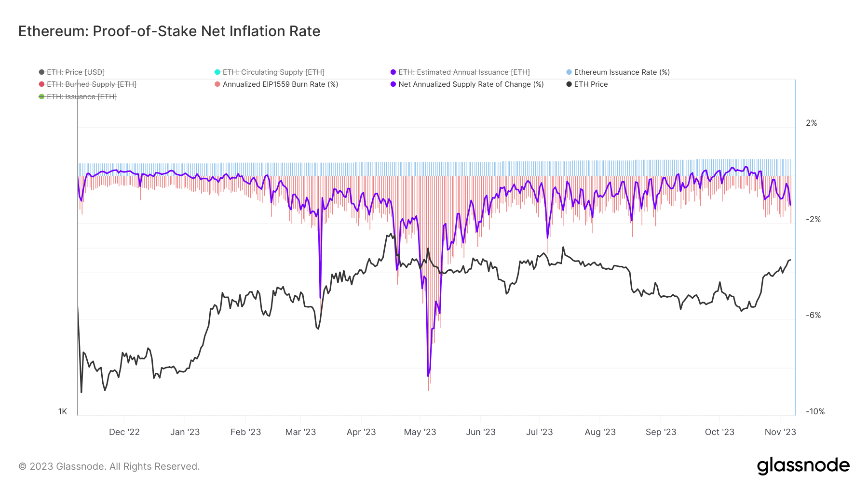
Task: Click the pink Annualized EIP1559 Burn Rate dot
Action: [217, 84]
